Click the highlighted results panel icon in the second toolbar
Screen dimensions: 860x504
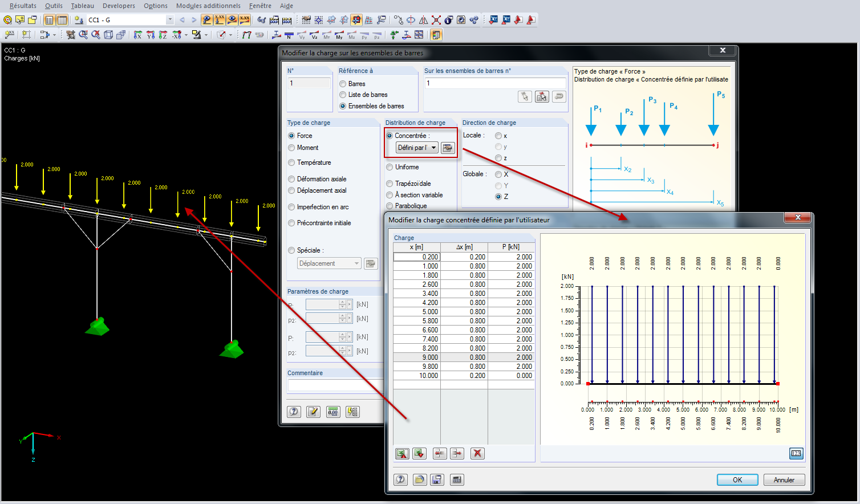coord(436,35)
